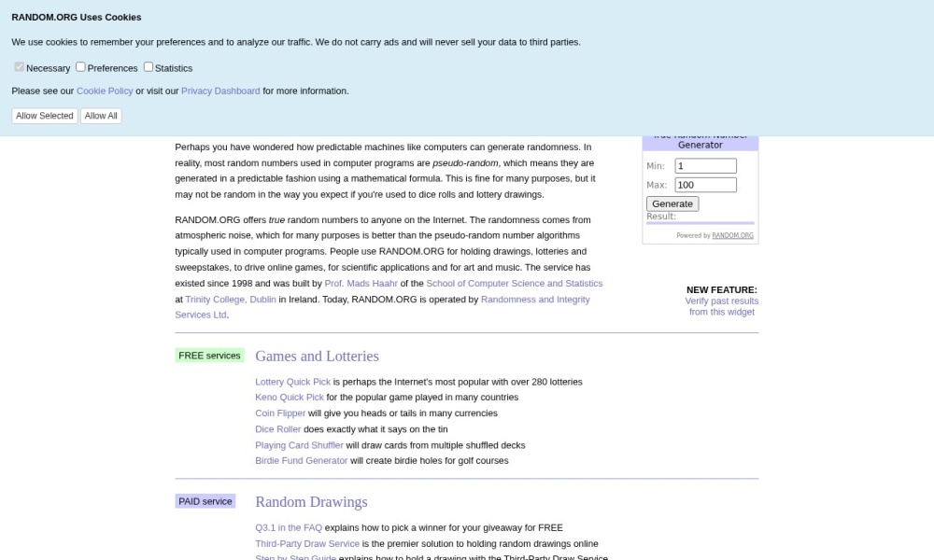Open Lottery Quick Pick
This screenshot has height=560, width=934.
point(293,382)
